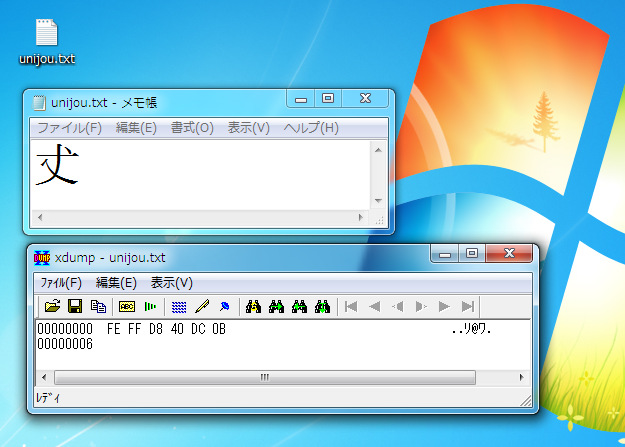
Task: Click the 丈 character in Notepad text area
Action: 57,165
